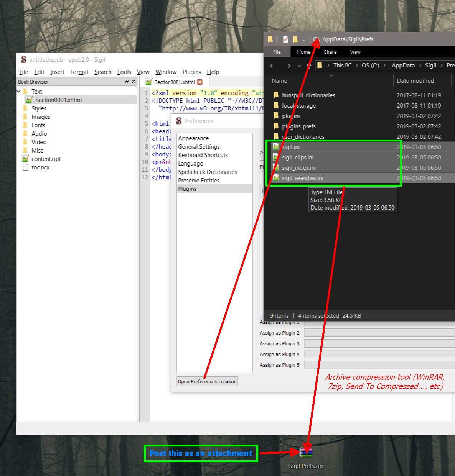Select sigil_clips.ini file in Explorer
Viewport: 455px width, 476px height.
point(297,157)
